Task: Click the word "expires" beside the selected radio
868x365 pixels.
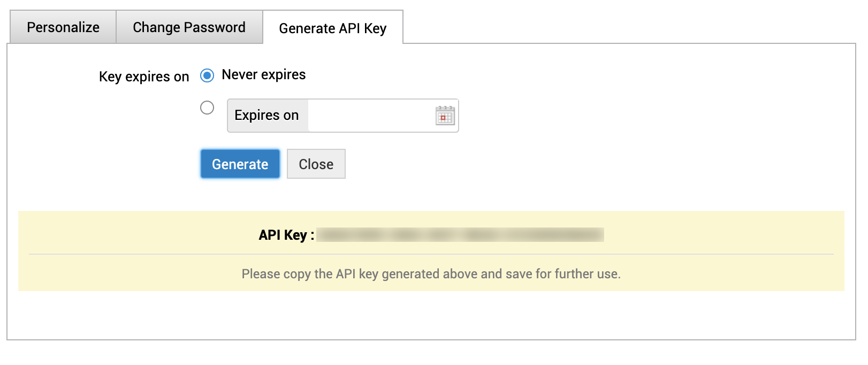Action: pos(283,75)
